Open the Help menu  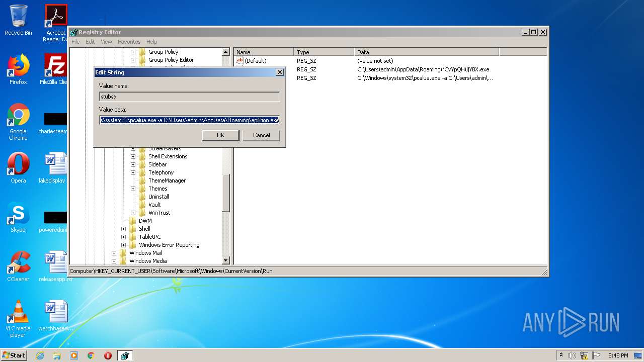point(152,42)
